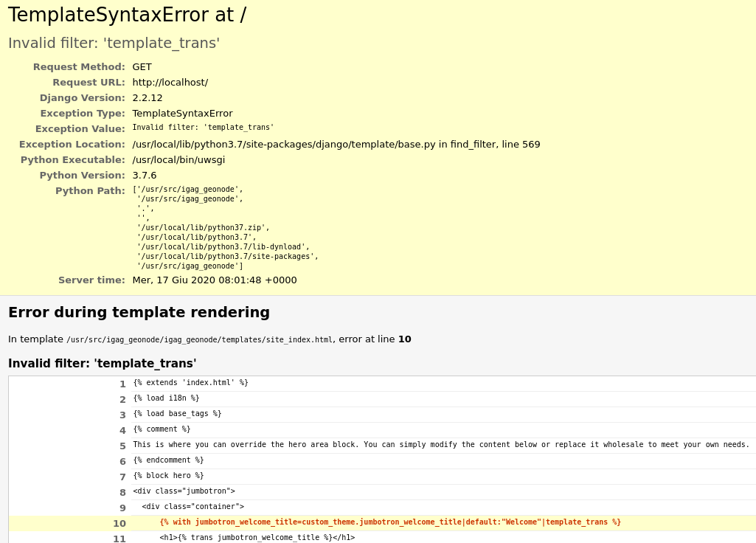Click the 'Python Path:' label

pos(90,190)
